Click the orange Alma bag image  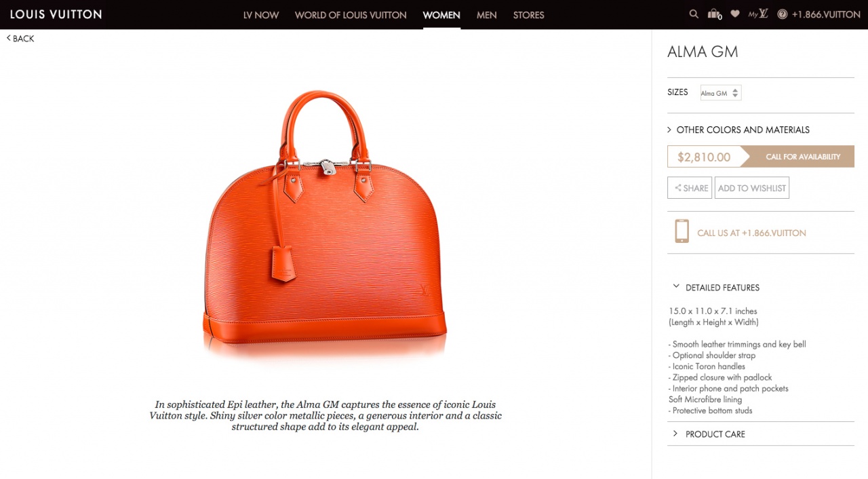[x=325, y=221]
